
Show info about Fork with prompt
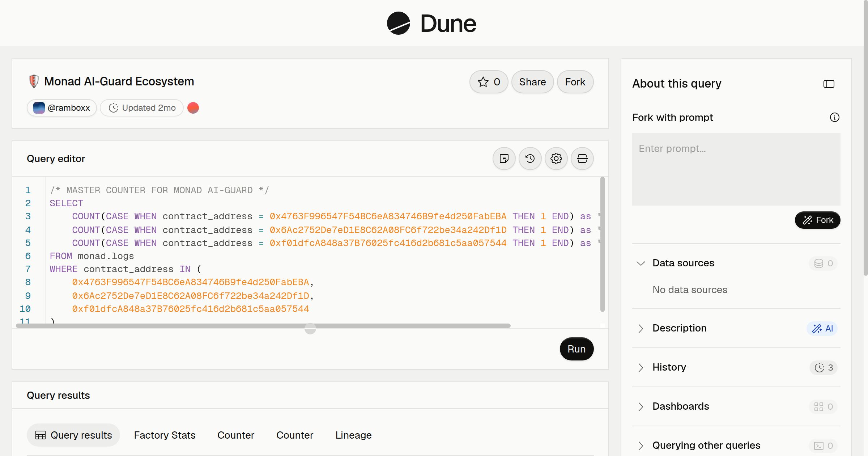[834, 117]
